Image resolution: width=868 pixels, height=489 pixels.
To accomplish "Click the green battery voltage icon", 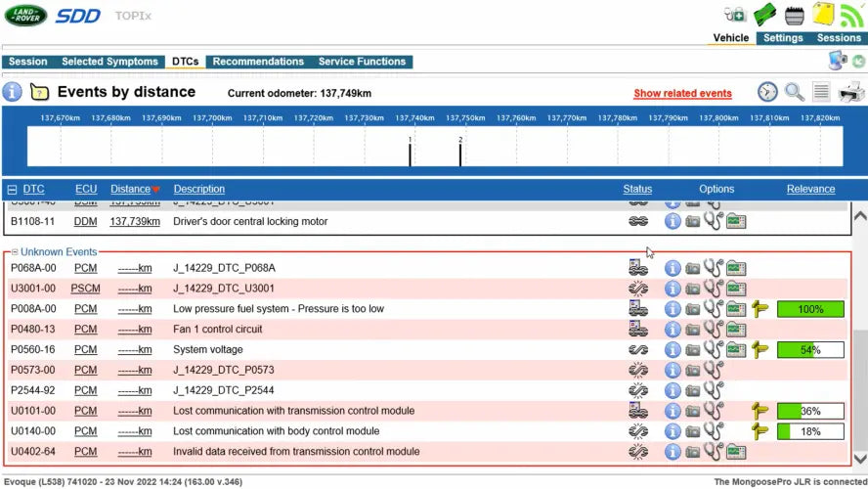I will point(764,15).
